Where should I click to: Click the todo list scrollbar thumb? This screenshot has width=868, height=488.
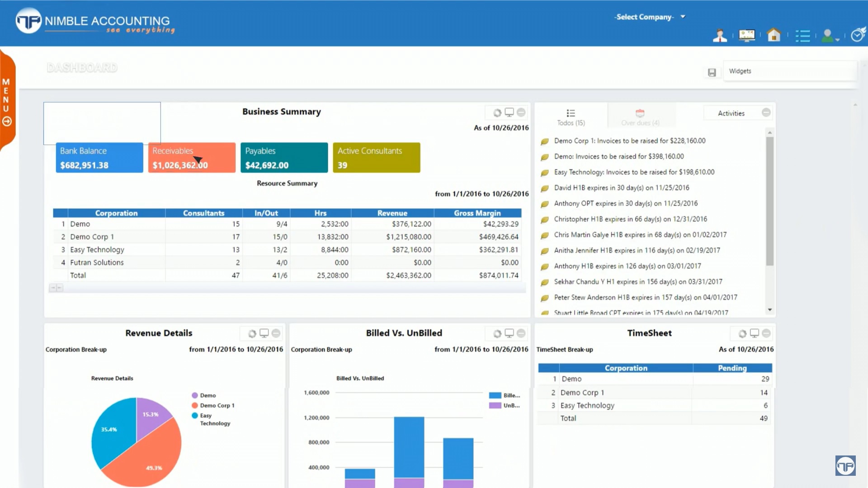click(770, 201)
